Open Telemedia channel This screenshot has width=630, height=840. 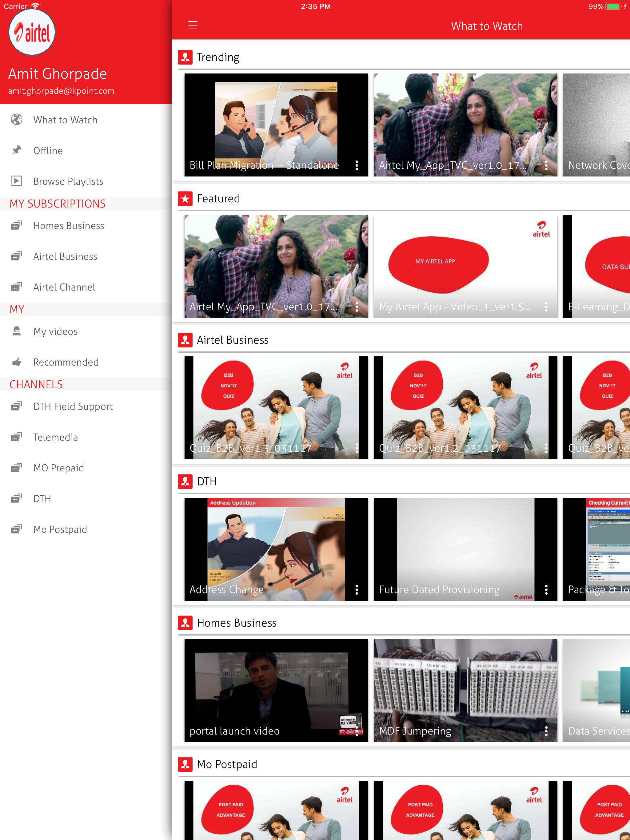tap(86, 437)
